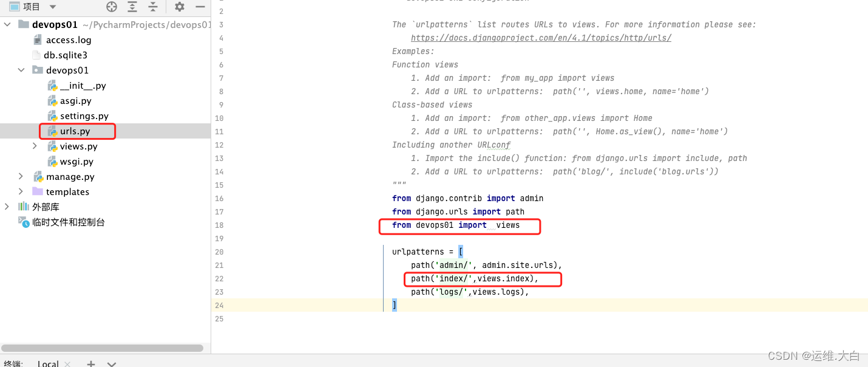Click the 'Function views' comment line

[x=425, y=64]
